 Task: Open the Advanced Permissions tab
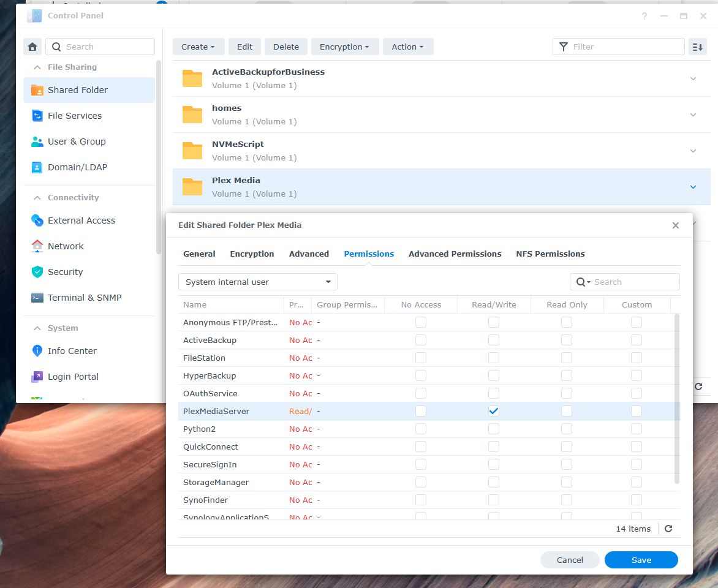pyautogui.click(x=455, y=254)
